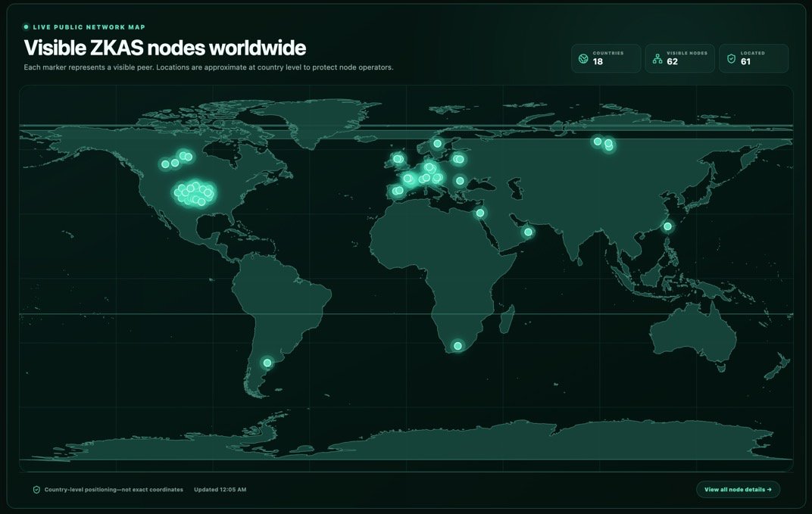Click the Visible ZKAS nodes worldwide heading
This screenshot has height=514, width=812.
[x=164, y=48]
